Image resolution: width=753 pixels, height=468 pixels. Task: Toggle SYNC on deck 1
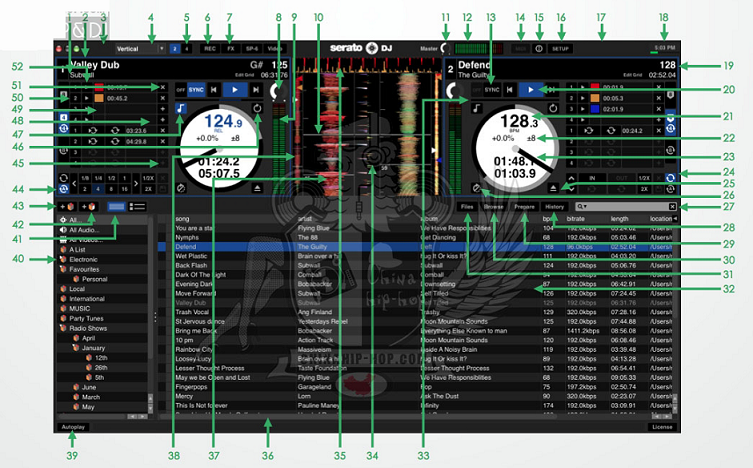tap(196, 89)
